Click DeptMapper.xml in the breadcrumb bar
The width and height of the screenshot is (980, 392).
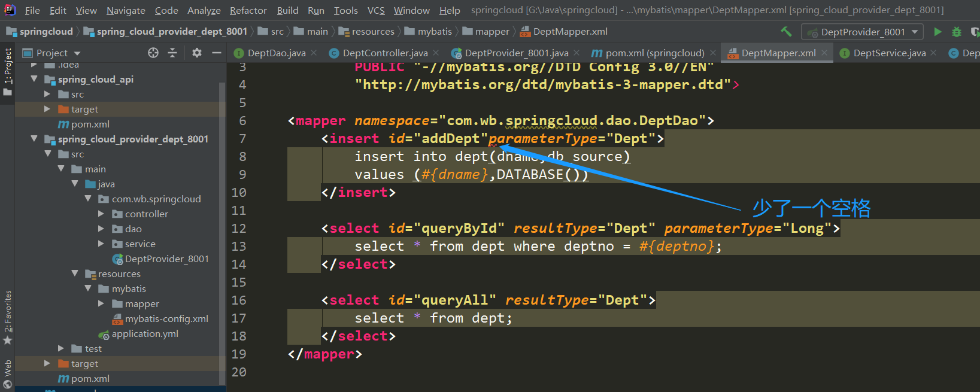pos(564,31)
